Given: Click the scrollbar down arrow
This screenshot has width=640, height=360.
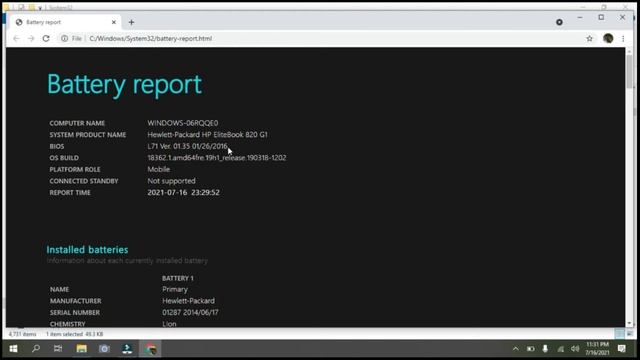Looking at the screenshot, I should coord(629,323).
